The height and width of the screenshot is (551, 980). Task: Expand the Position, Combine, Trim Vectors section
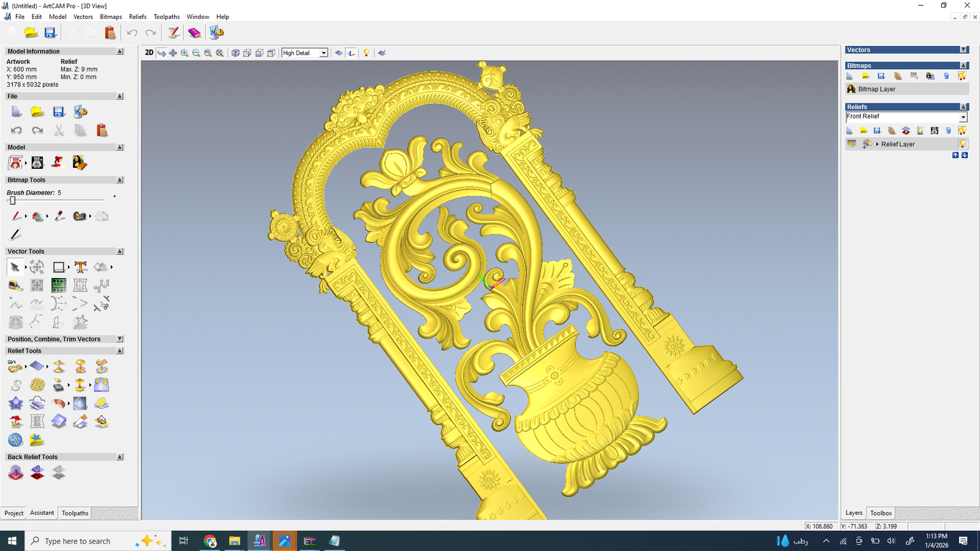pyautogui.click(x=119, y=339)
